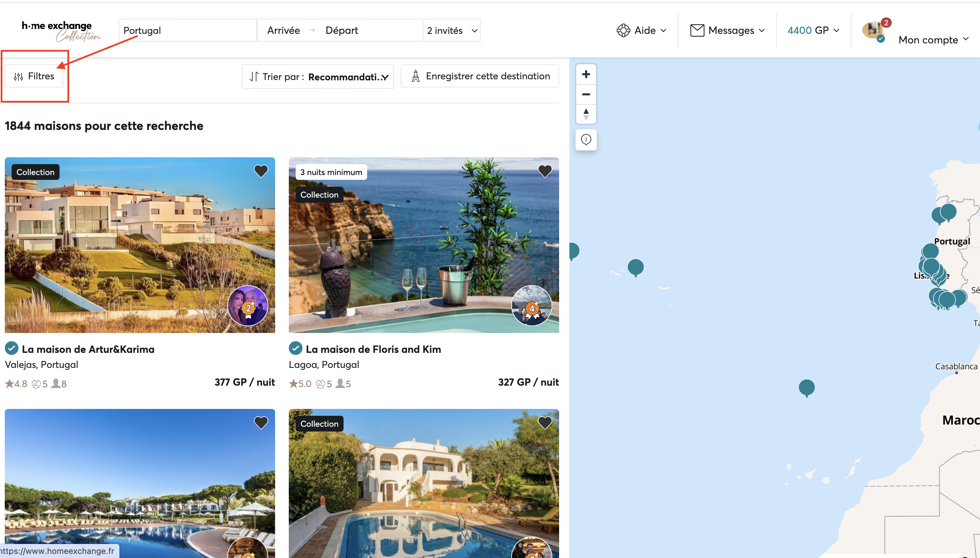Screen dimensions: 980x558
Task: Expand the 4400 GP dropdown
Action: click(x=813, y=31)
